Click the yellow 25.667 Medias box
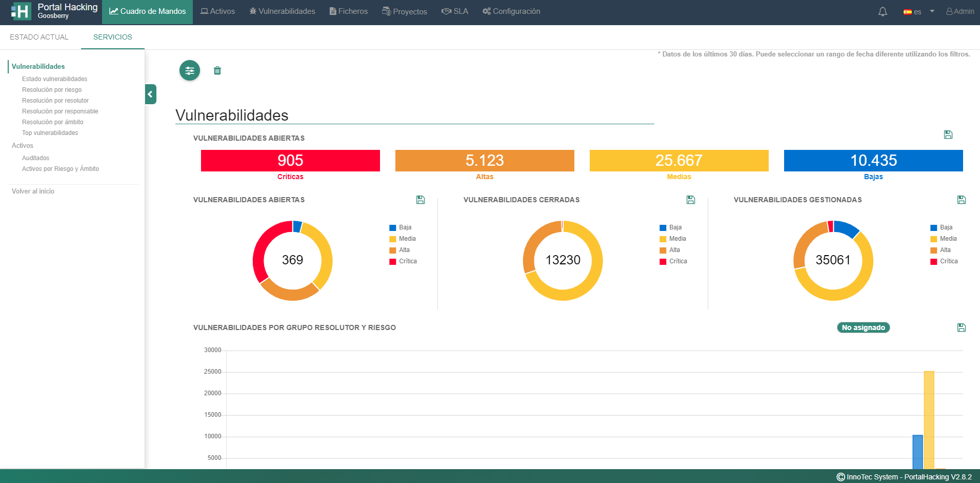This screenshot has height=483, width=980. (679, 161)
